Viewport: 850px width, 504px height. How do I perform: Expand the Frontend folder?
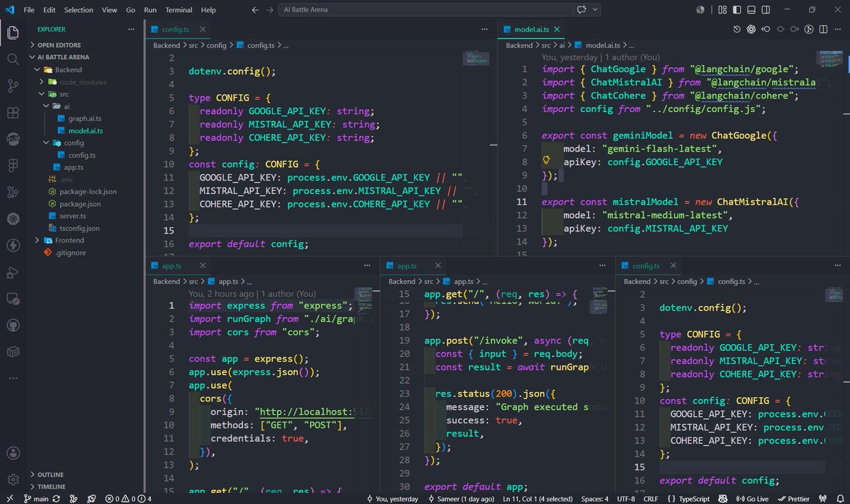click(69, 240)
